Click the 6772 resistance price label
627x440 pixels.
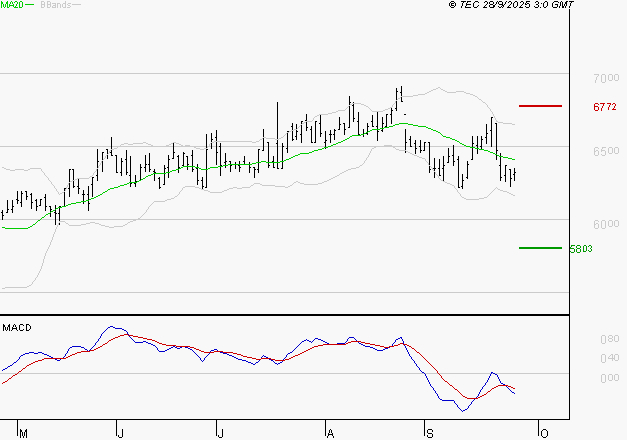pyautogui.click(x=579, y=106)
